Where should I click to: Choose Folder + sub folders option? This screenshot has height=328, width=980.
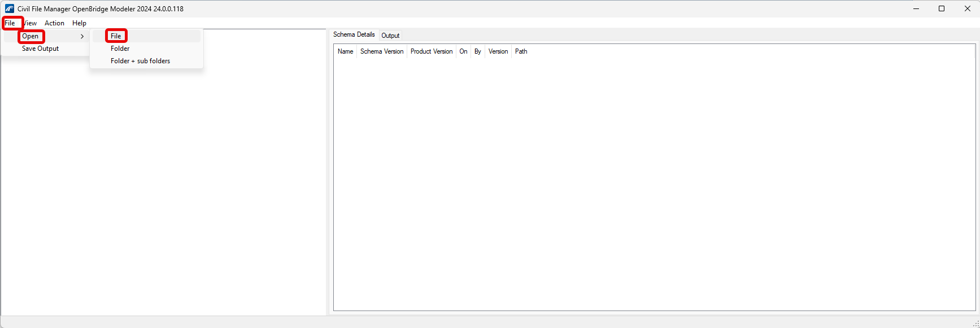point(146,61)
